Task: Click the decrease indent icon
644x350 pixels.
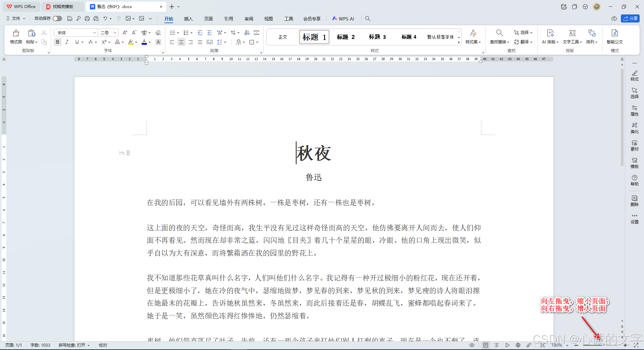Action: click(x=200, y=33)
